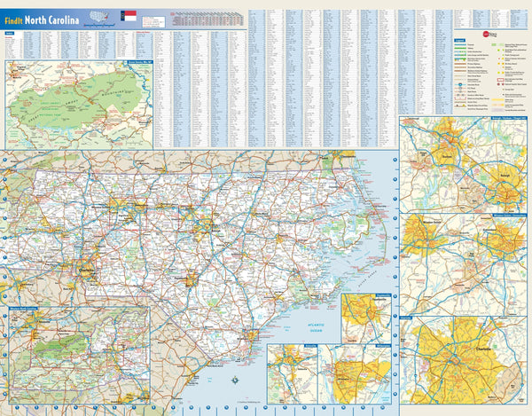The width and height of the screenshot is (532, 416).
Task: Click Durham label in Raleigh/Durham inset
Action: [447, 156]
